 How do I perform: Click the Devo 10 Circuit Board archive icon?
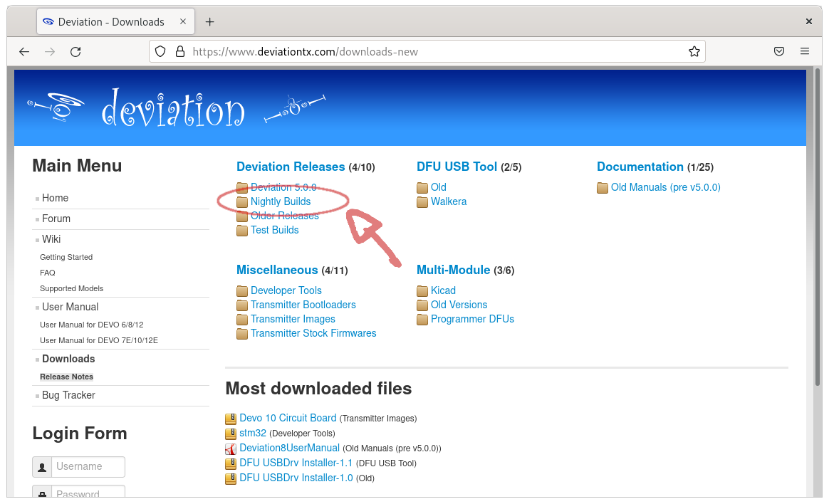(231, 419)
